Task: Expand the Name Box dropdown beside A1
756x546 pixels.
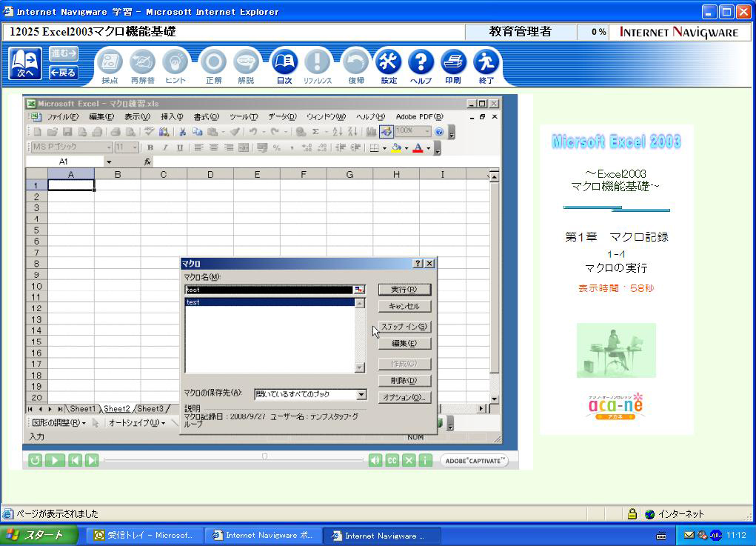Action: pos(109,162)
